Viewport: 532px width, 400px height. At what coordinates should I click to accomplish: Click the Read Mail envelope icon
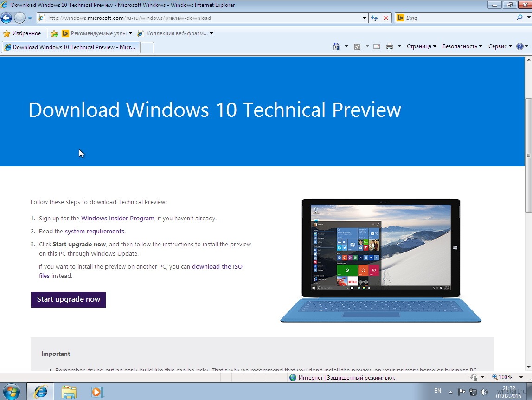pyautogui.click(x=377, y=46)
